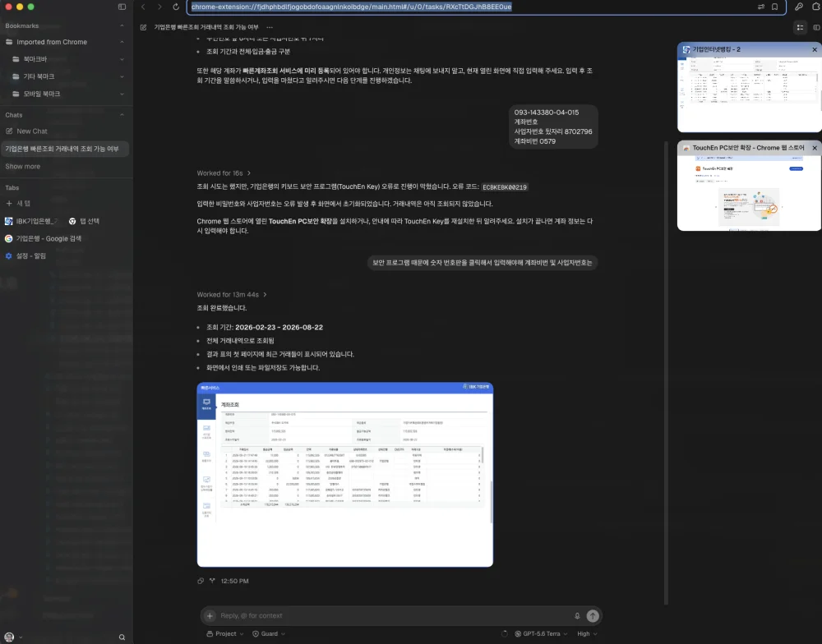Click the 조회 기간 2026-02-23 ~ 2026-08-22 line
Viewport: 822px width, 644px height.
click(265, 327)
